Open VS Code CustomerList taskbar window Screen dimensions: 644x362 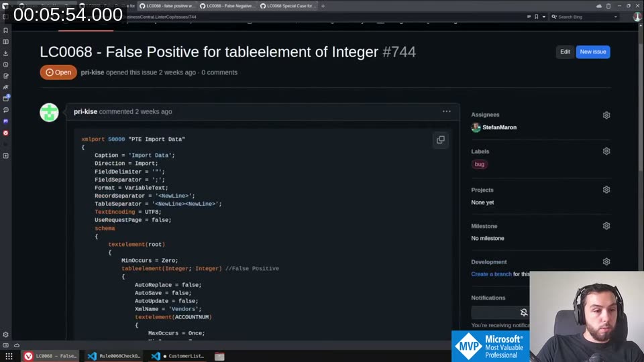[178, 356]
